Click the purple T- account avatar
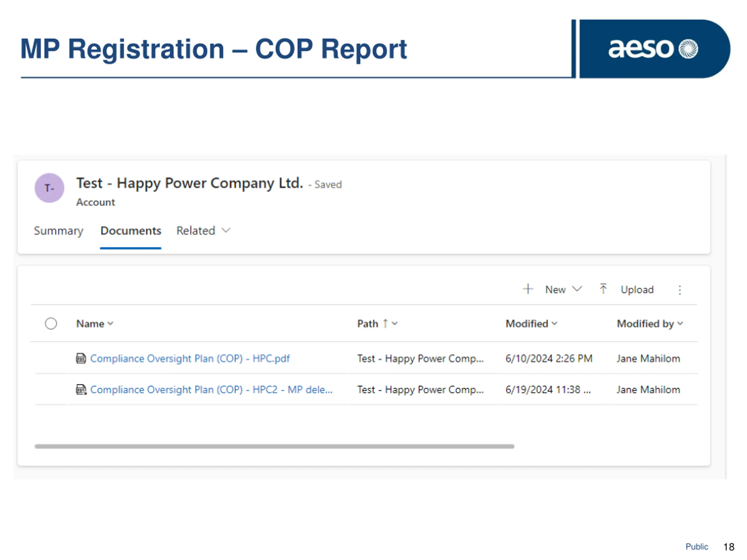 [x=49, y=188]
